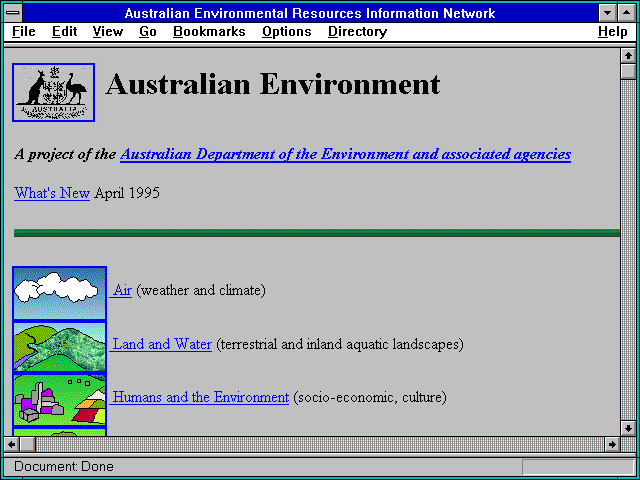Click the (socio-economic, culture) description text
Screen dimensions: 640x480
click(370, 397)
